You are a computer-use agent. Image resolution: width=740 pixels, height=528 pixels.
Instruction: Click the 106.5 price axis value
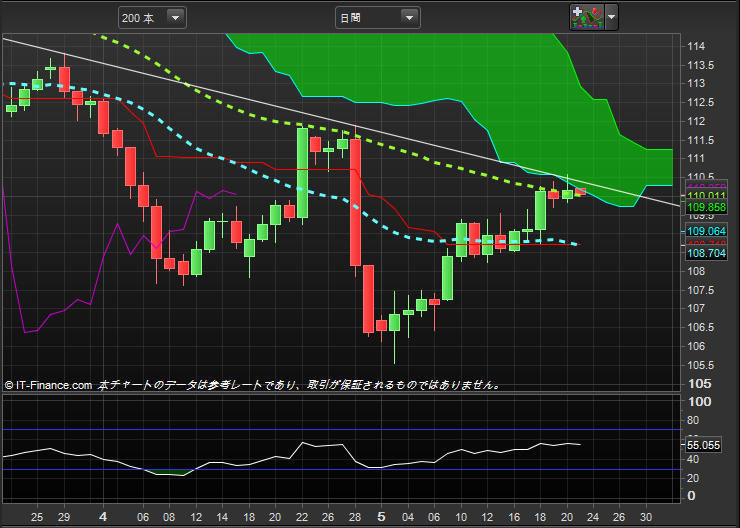pyautogui.click(x=700, y=327)
